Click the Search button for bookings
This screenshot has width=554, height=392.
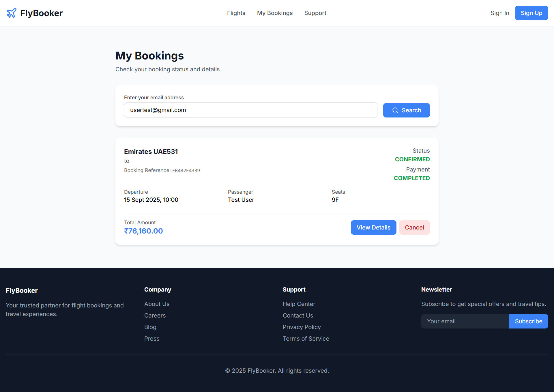click(406, 110)
